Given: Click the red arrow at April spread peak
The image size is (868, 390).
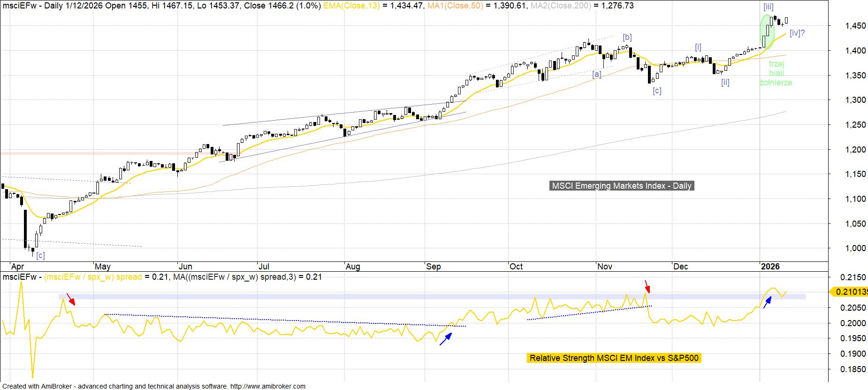Looking at the screenshot, I should pyautogui.click(x=71, y=299).
